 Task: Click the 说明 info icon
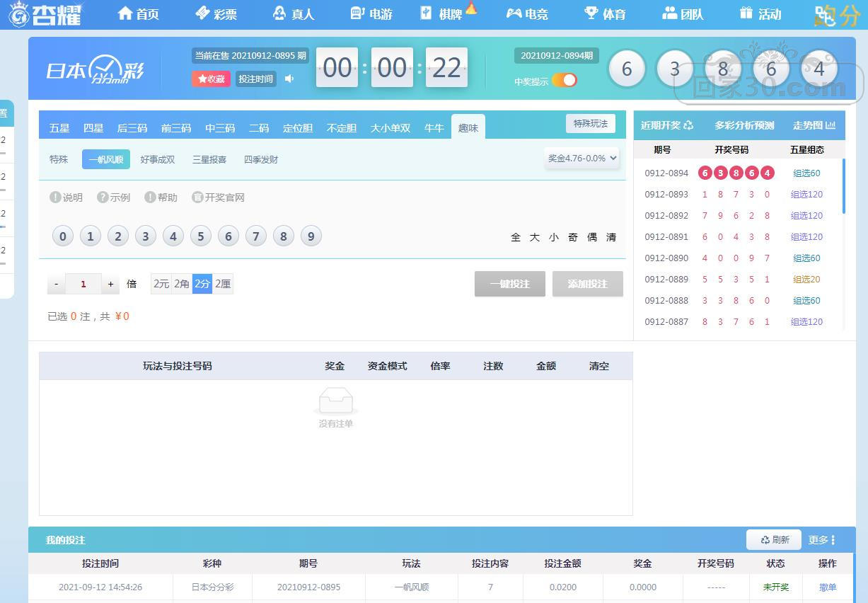point(55,197)
